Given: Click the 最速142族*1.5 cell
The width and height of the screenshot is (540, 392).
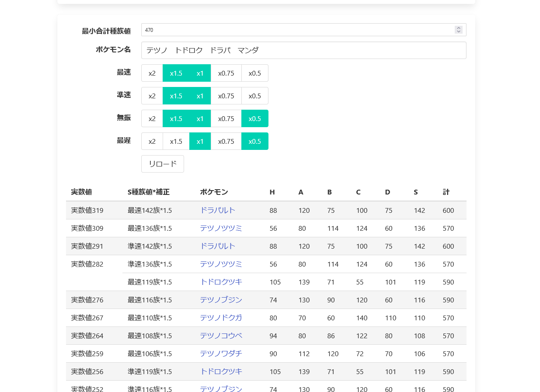Looking at the screenshot, I should point(158,210).
